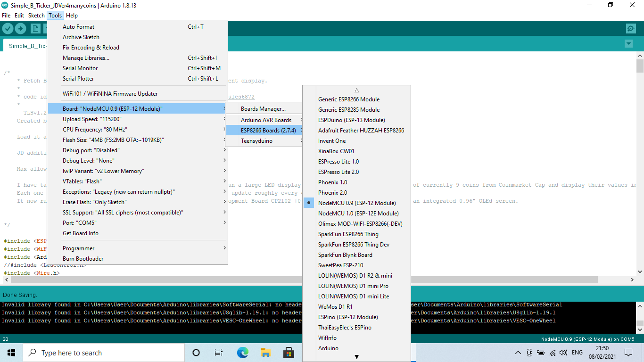Viewport: 644px width, 362px height.
Task: Choose ESPDuino (ESP-13 Module) board
Action: coord(356,120)
